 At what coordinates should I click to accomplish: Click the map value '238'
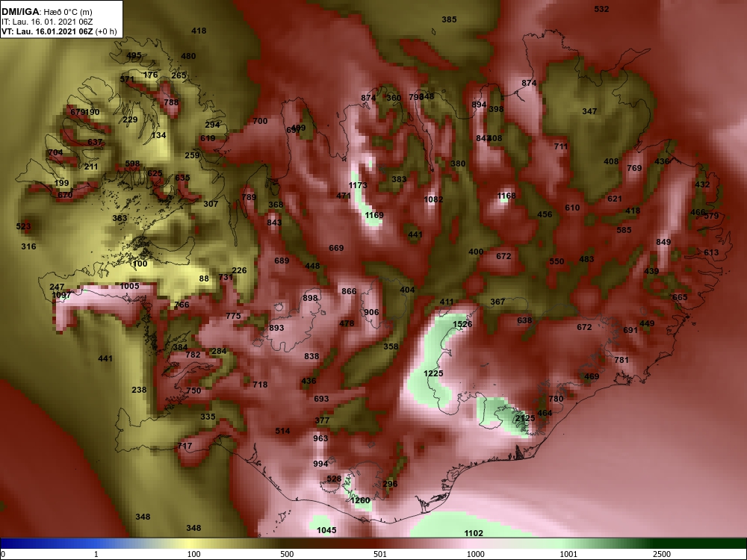(139, 390)
